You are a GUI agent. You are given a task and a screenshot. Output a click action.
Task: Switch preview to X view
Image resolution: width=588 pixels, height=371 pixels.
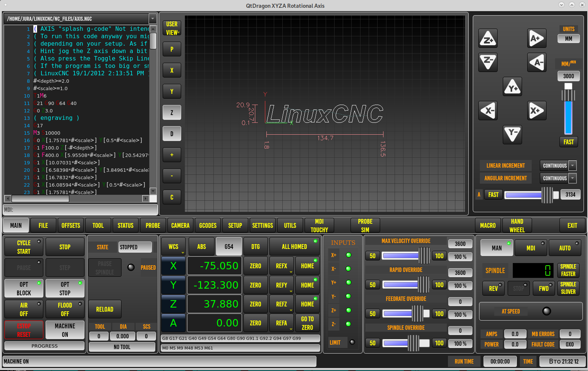point(172,70)
